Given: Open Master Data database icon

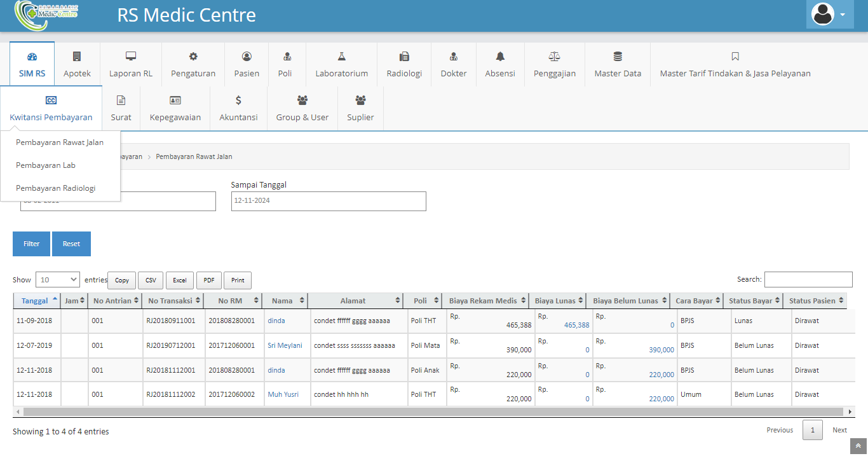Looking at the screenshot, I should pos(618,57).
